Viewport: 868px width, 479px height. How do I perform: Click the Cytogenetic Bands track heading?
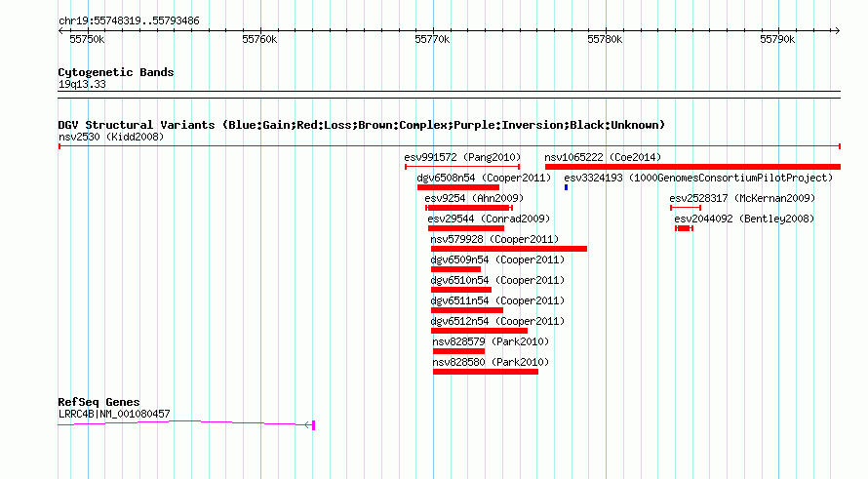(x=116, y=72)
